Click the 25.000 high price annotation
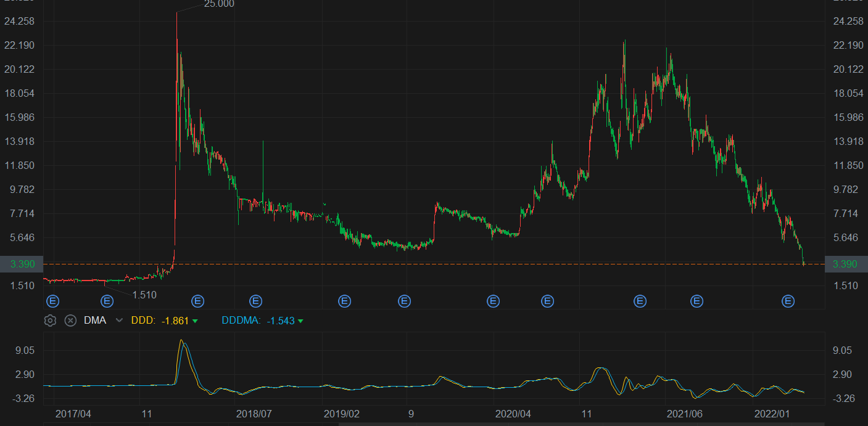This screenshot has height=426, width=868. click(x=219, y=4)
